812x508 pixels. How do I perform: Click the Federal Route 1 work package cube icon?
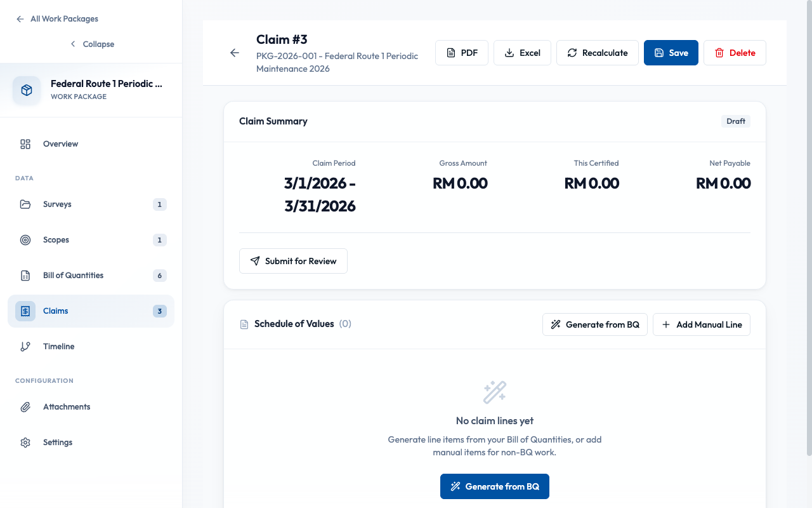tap(25, 90)
